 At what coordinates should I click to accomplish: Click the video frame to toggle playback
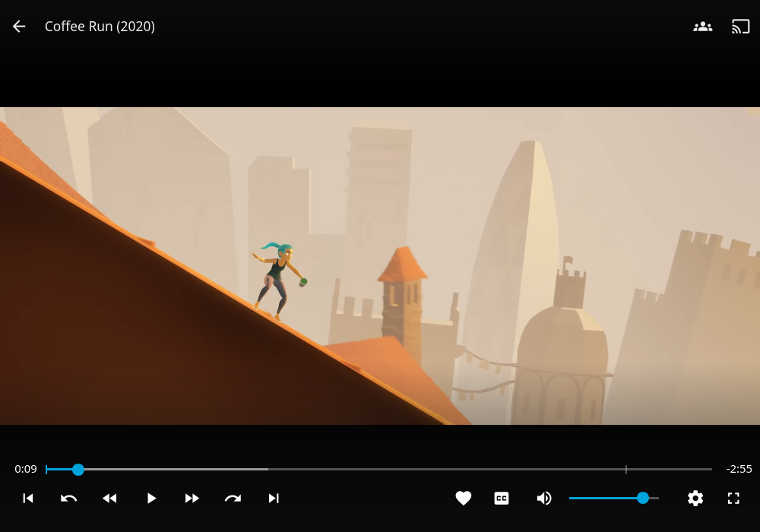[x=380, y=265]
